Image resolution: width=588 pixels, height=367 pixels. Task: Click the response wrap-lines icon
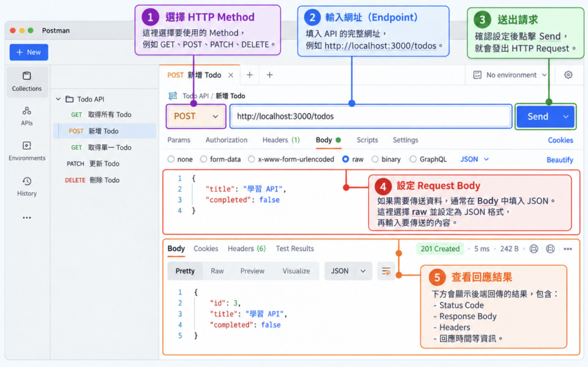pyautogui.click(x=386, y=271)
